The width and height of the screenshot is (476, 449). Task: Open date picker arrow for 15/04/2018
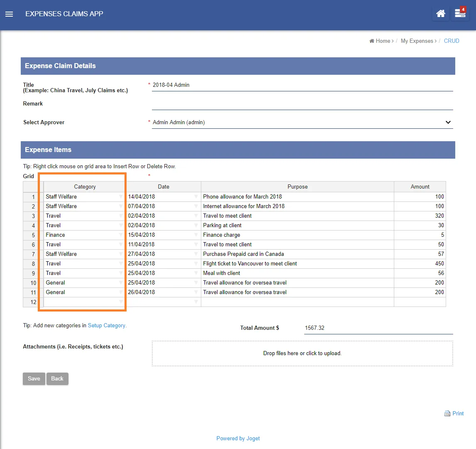(196, 235)
